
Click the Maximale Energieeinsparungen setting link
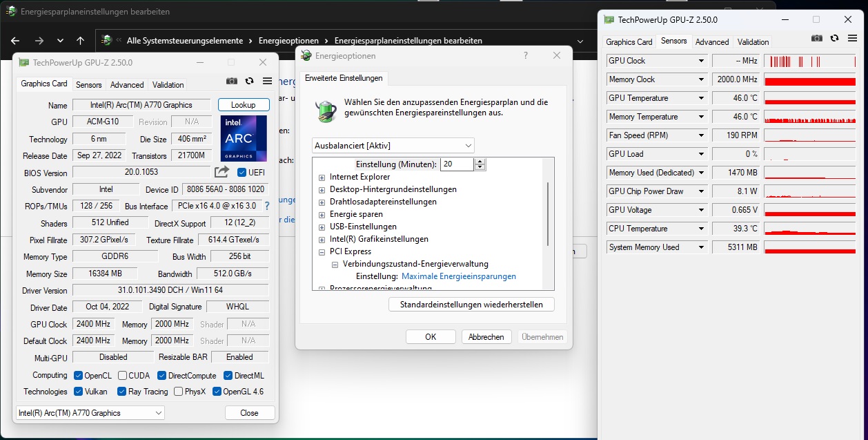(459, 276)
